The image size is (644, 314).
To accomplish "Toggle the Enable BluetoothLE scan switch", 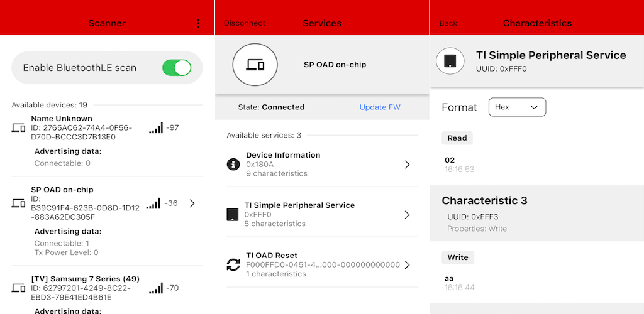I will (177, 68).
